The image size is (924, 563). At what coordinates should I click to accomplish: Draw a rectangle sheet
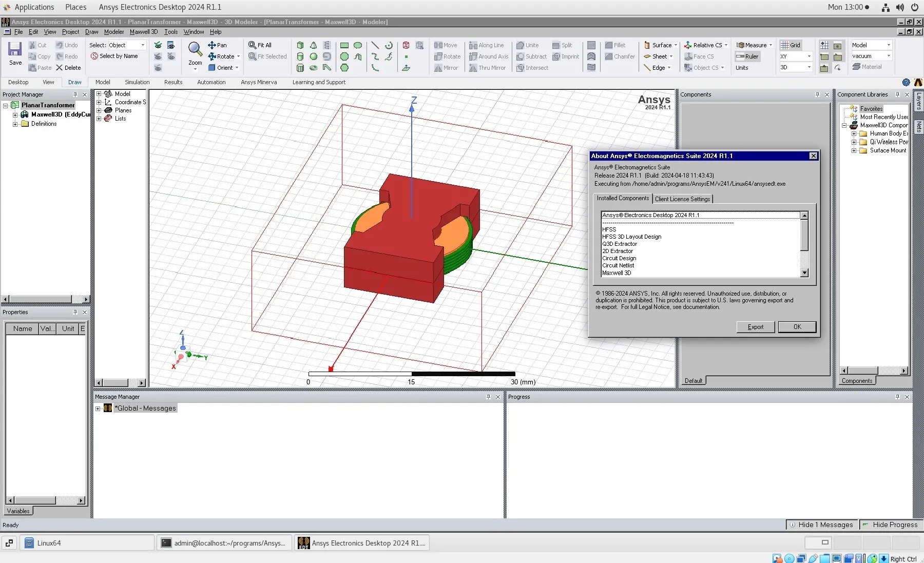point(344,45)
